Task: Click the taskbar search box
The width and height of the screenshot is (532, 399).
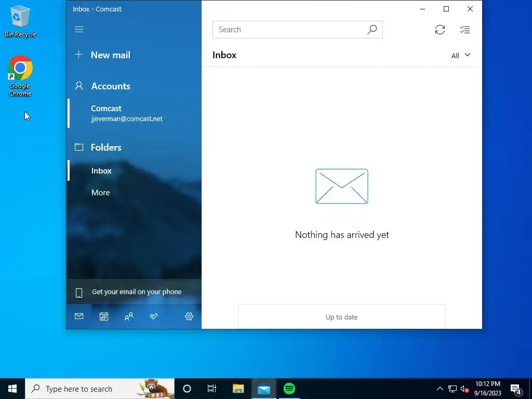Action: pyautogui.click(x=100, y=389)
